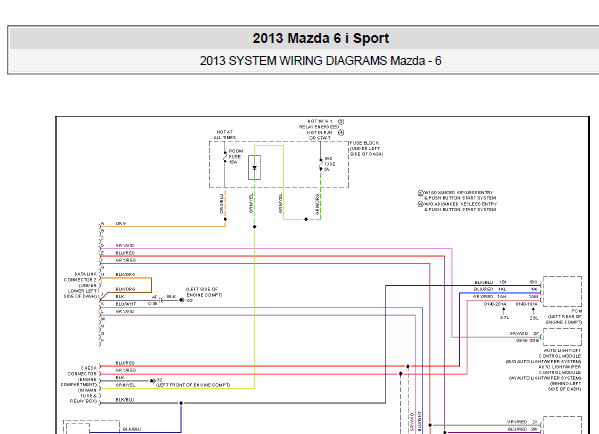Click the '2.5L' engine arrow label
This screenshot has height=434, width=599.
[x=534, y=318]
